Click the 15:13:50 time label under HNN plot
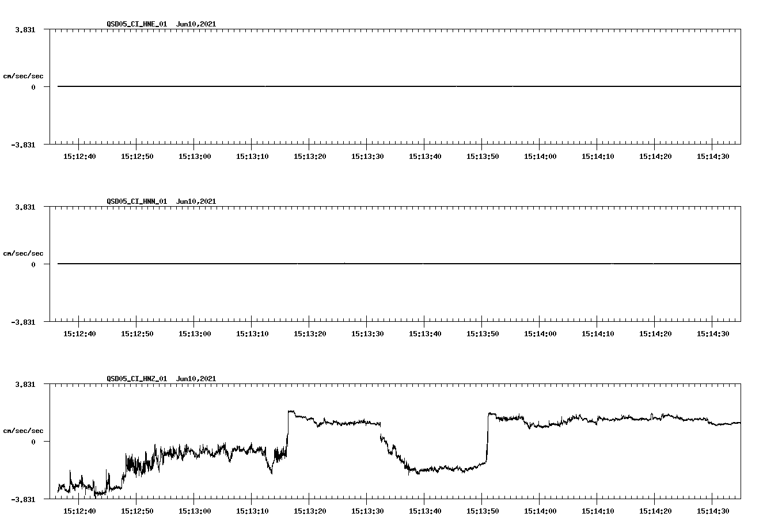782x532 pixels. (483, 334)
